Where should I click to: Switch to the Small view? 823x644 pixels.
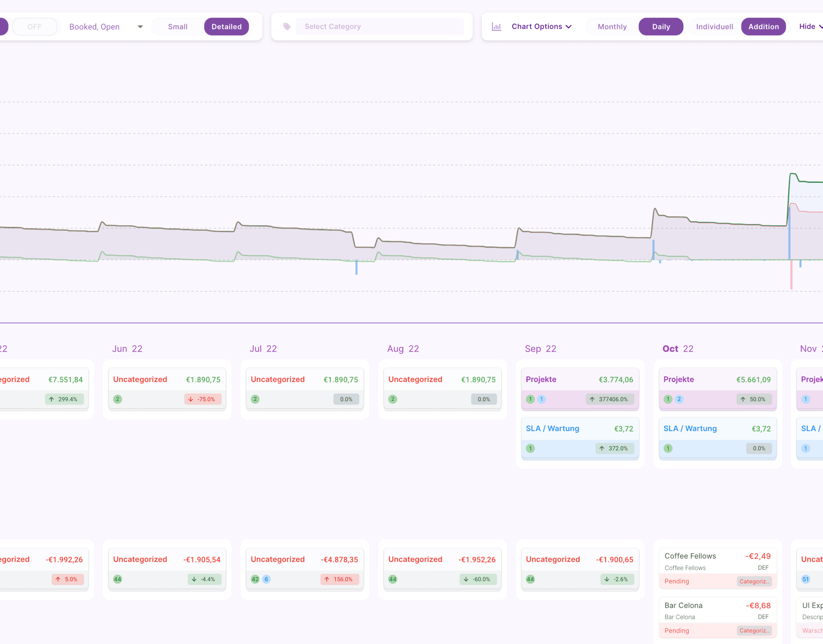(x=178, y=27)
